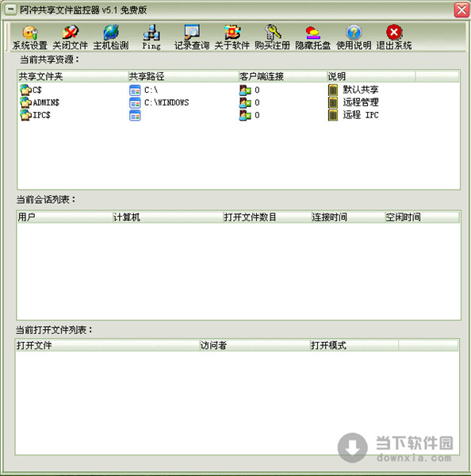Click the 用户 column header

(65, 217)
